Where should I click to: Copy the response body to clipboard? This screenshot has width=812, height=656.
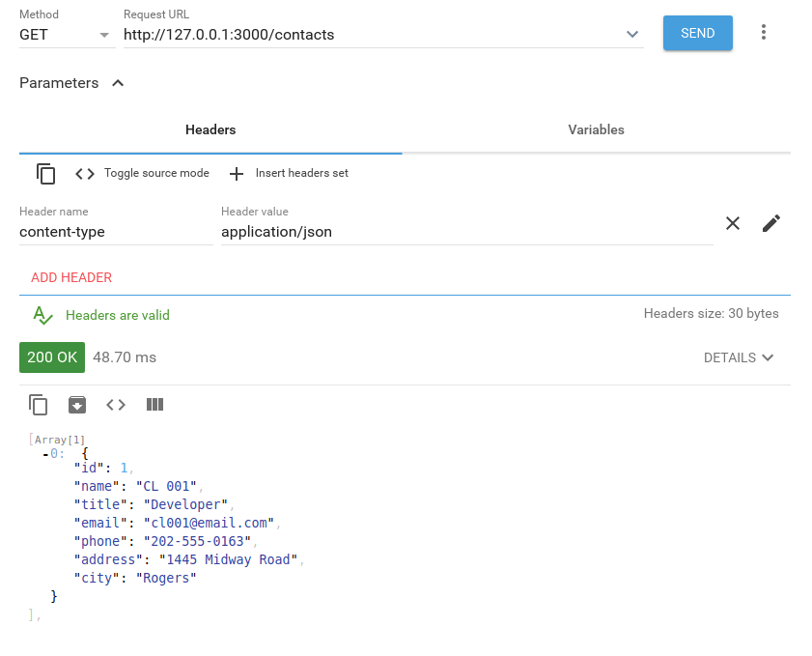[x=38, y=405]
